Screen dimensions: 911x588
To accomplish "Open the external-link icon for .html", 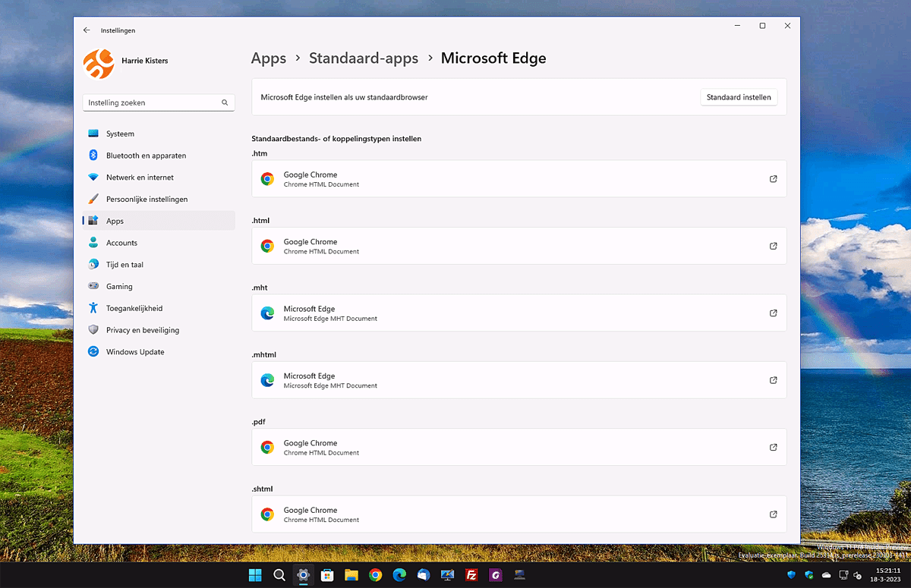I will coord(774,246).
